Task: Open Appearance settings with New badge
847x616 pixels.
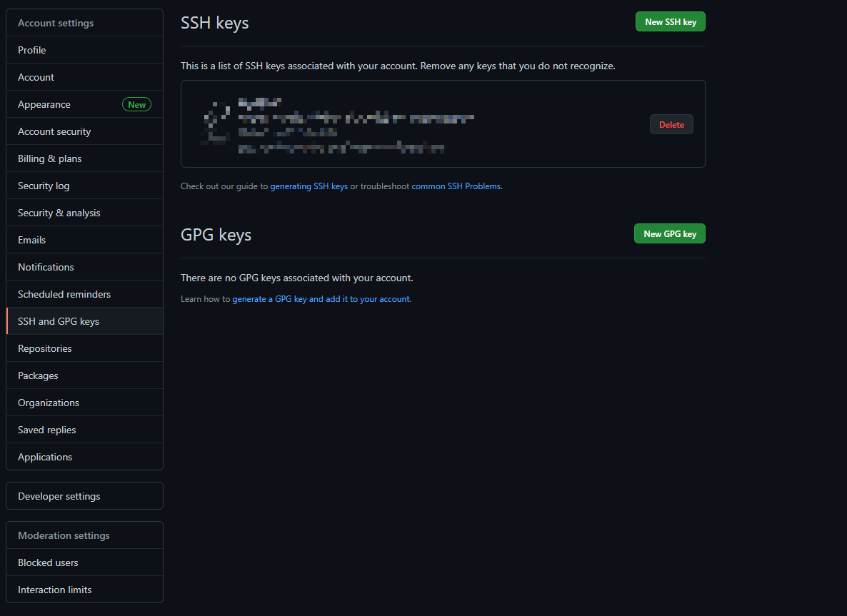Action: pos(44,104)
